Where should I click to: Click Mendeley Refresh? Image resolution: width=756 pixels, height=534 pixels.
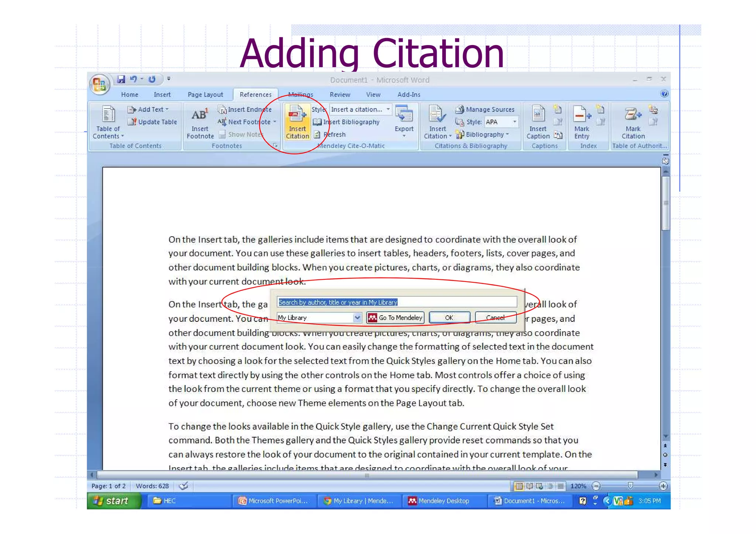[330, 134]
